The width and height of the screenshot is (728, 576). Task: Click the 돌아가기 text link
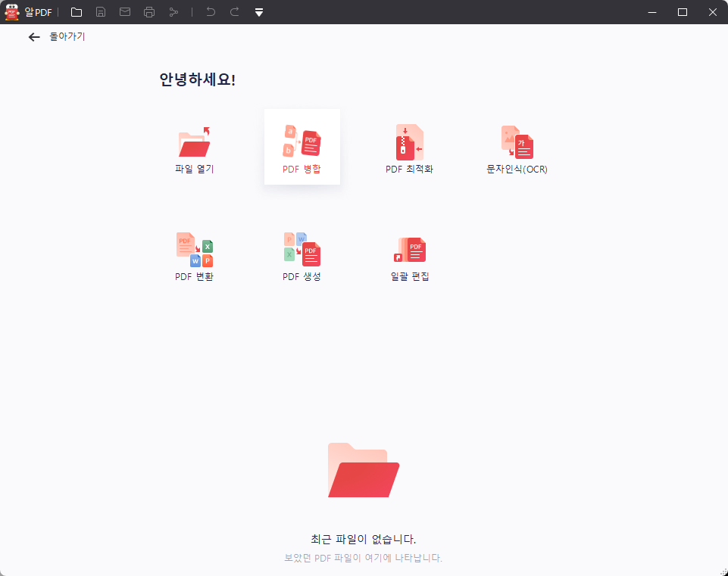click(67, 36)
